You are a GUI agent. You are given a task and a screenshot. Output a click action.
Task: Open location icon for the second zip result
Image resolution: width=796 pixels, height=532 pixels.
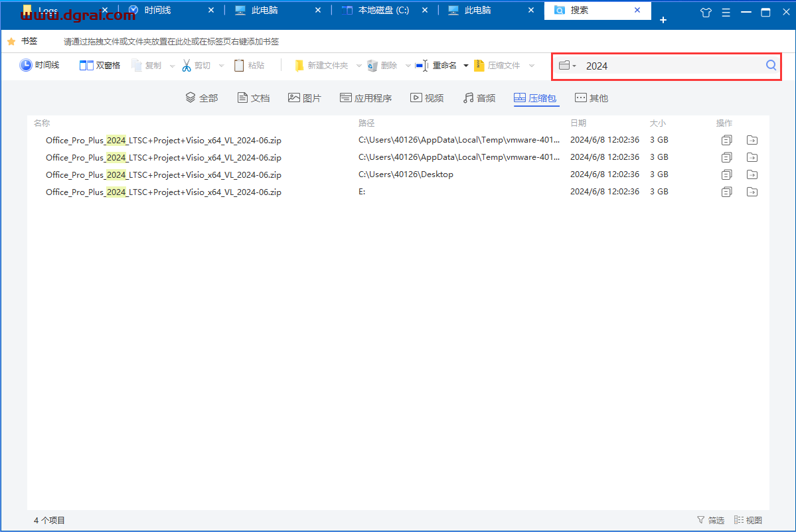(x=752, y=157)
